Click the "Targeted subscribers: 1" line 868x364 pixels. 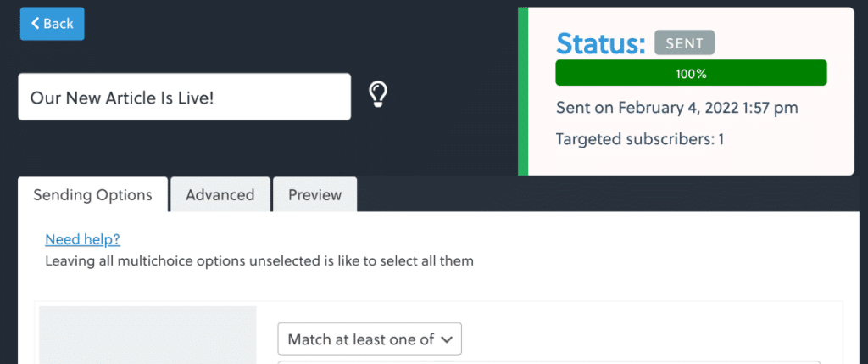[640, 138]
